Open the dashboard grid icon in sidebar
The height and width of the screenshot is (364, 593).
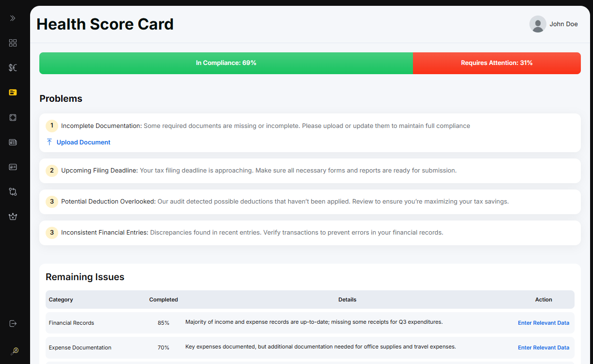(13, 43)
